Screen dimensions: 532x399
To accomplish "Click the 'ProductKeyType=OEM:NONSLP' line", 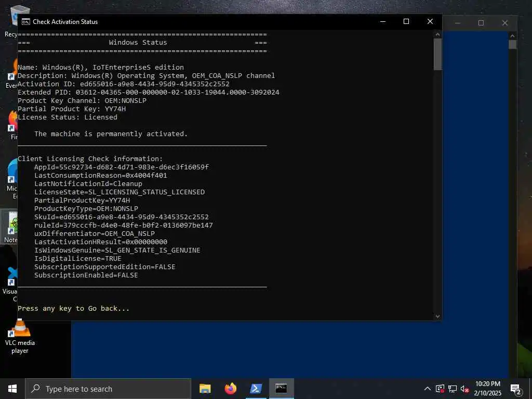I will click(86, 209).
